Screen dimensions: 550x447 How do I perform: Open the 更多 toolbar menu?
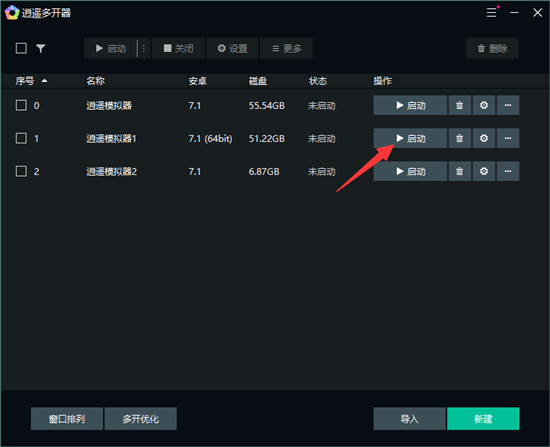click(x=286, y=48)
